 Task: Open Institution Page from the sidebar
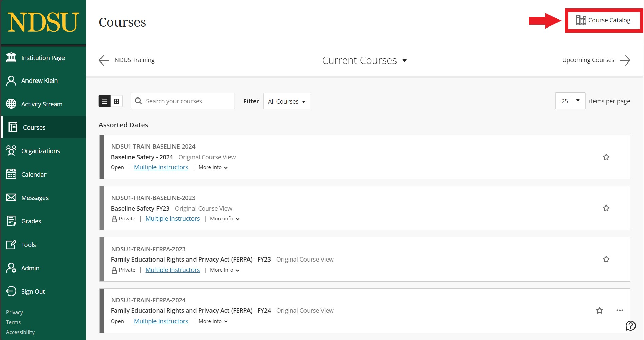43,58
